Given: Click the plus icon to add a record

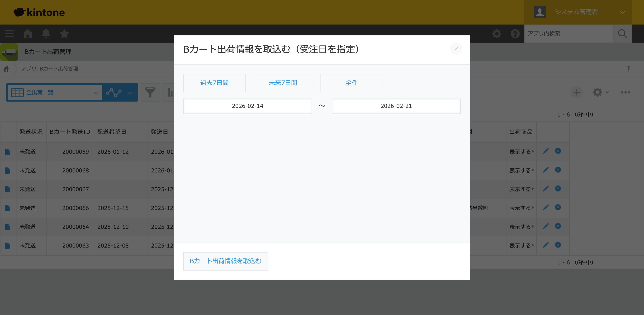Looking at the screenshot, I should click(577, 92).
